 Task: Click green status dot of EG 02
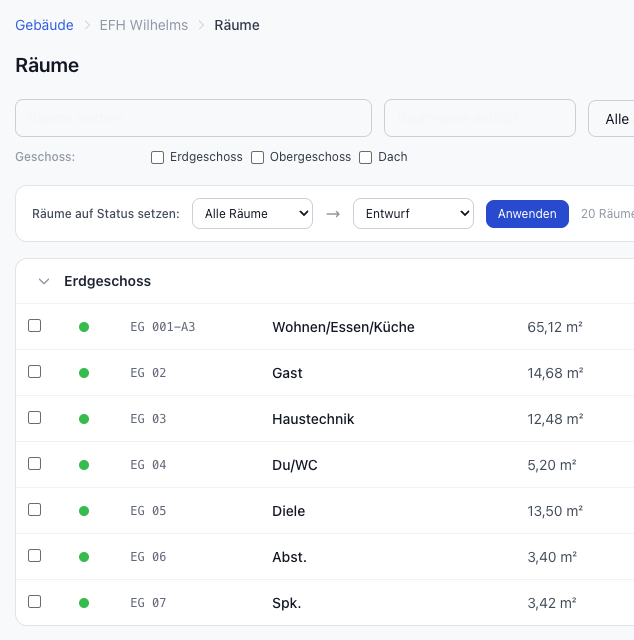click(x=84, y=373)
